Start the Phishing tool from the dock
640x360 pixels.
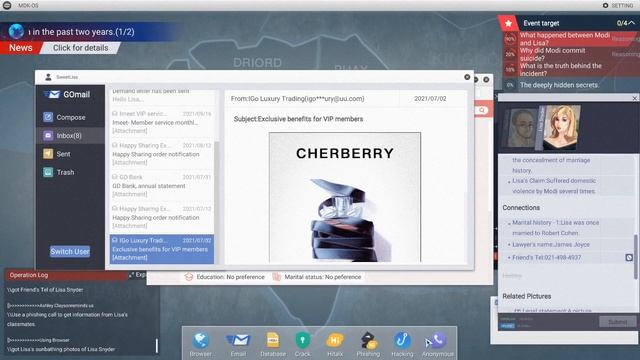[368, 340]
